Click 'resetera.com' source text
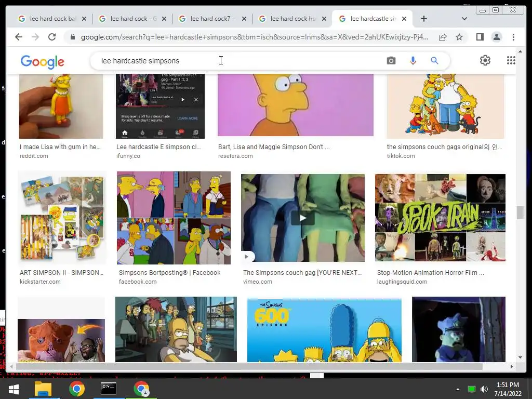Image resolution: width=532 pixels, height=399 pixels. tap(235, 156)
